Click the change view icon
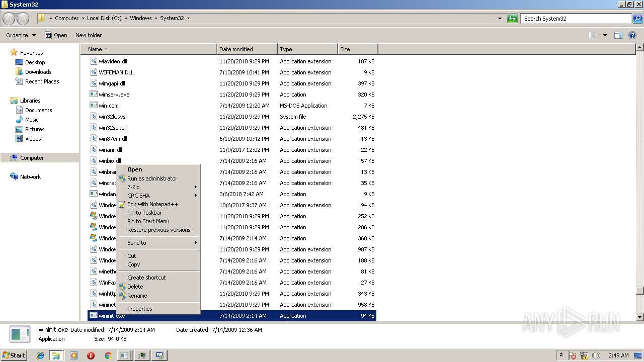 [x=593, y=35]
